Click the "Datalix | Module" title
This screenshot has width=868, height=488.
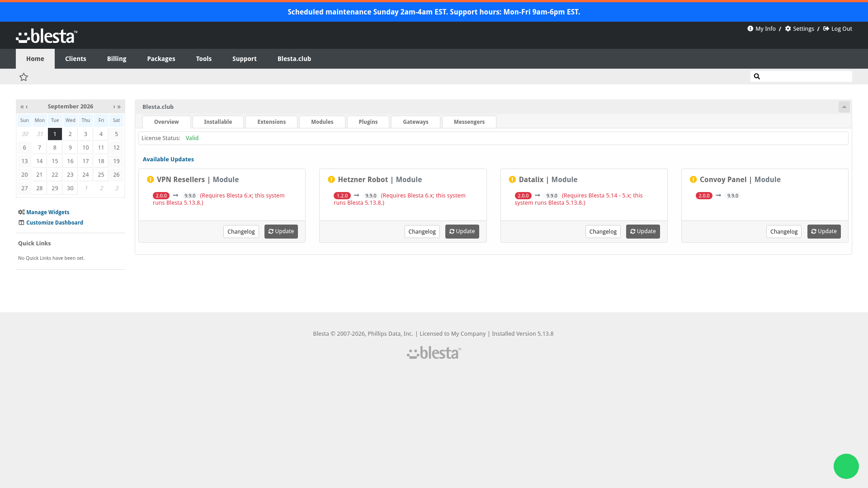point(548,180)
